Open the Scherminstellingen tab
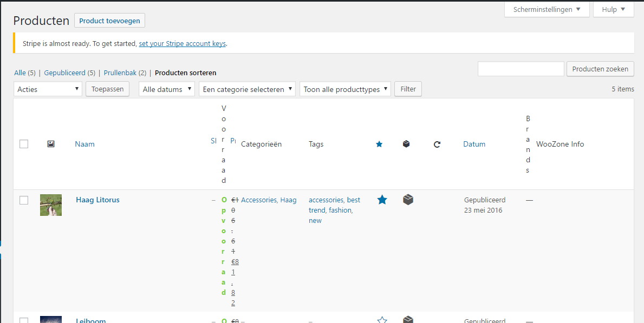 (x=547, y=9)
